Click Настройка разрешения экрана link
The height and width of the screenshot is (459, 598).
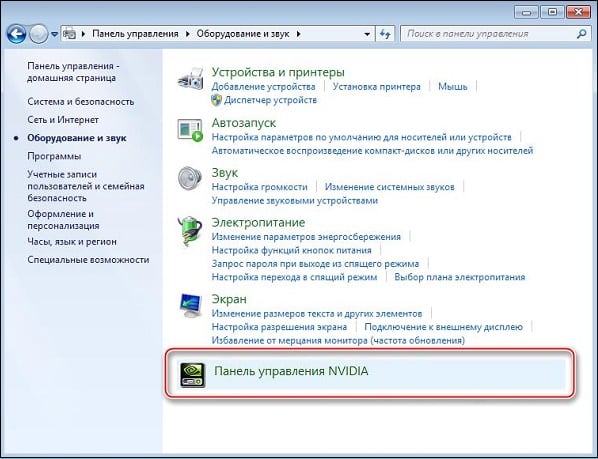pos(279,327)
